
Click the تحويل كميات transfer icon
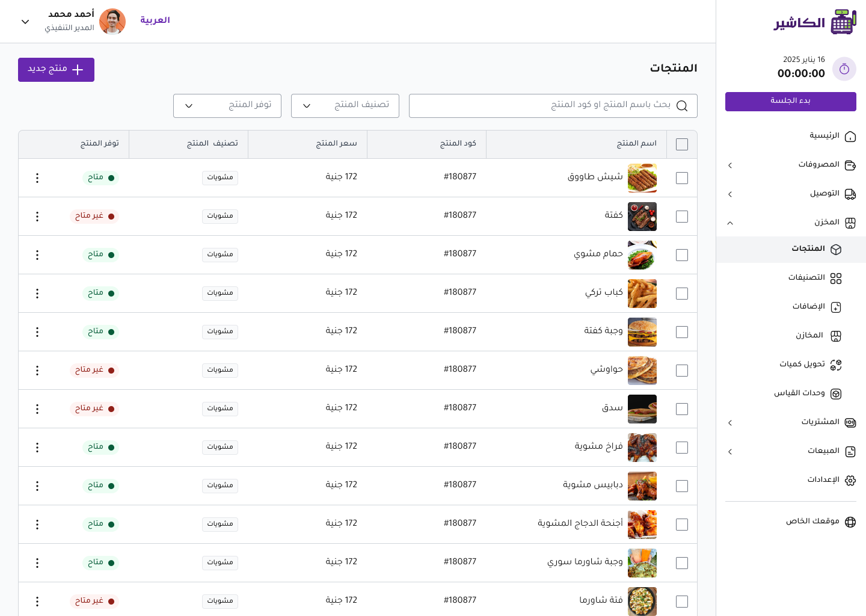(x=836, y=365)
